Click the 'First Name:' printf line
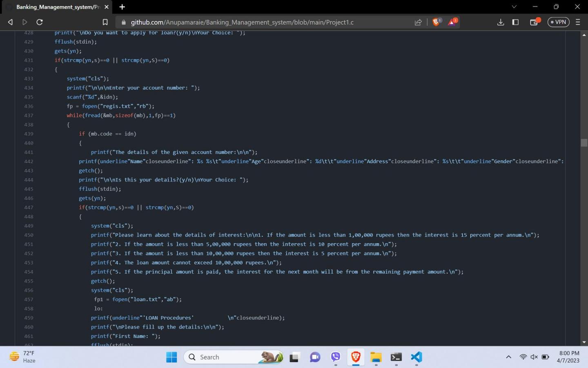Screen dimensions: 588x368 126,336
